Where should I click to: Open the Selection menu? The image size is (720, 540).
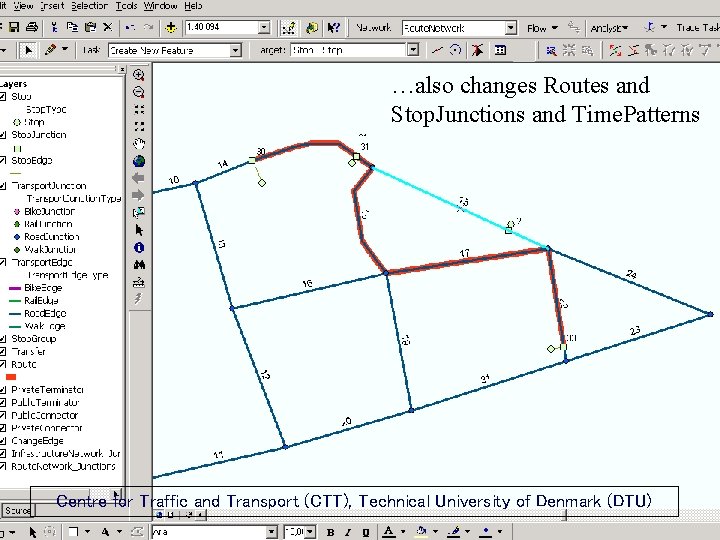click(90, 6)
